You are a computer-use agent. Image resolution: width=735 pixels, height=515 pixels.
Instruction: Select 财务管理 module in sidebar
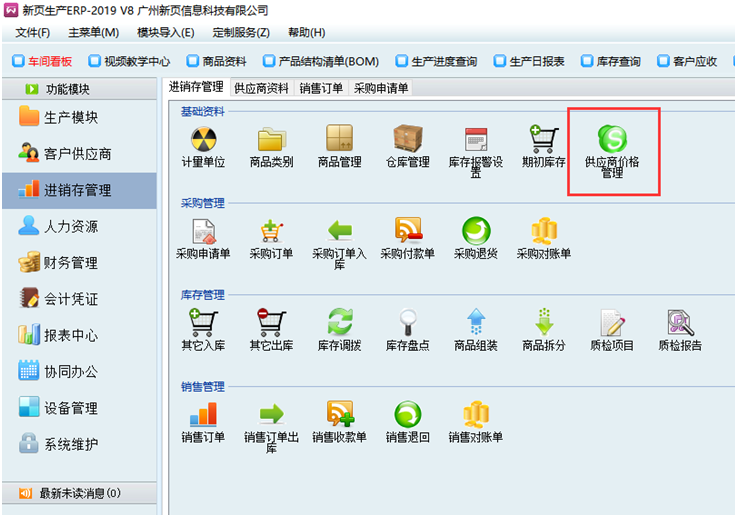coord(70,263)
